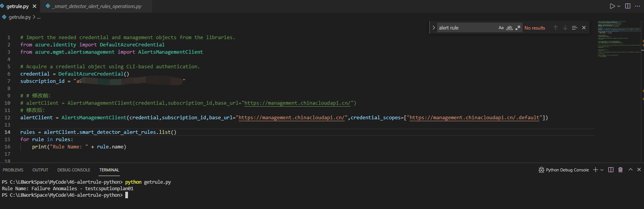
Task: Enable regular expression search option
Action: coord(518,28)
